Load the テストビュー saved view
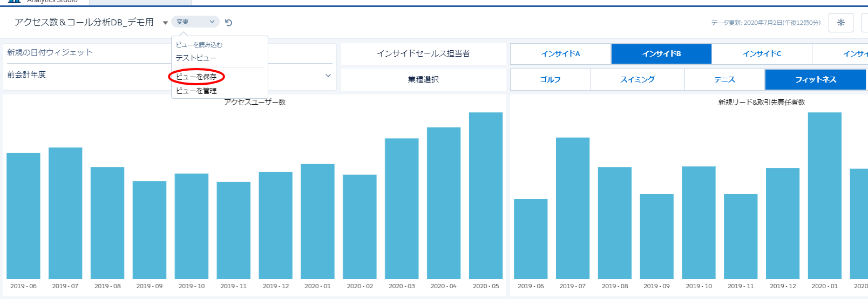The image size is (868, 299). click(x=196, y=58)
